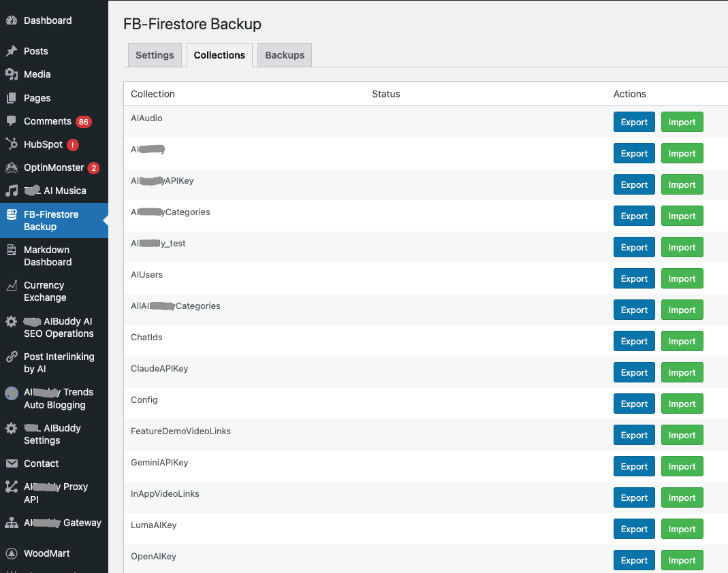The height and width of the screenshot is (573, 728).
Task: Switch to the Settings tab
Action: 155,55
